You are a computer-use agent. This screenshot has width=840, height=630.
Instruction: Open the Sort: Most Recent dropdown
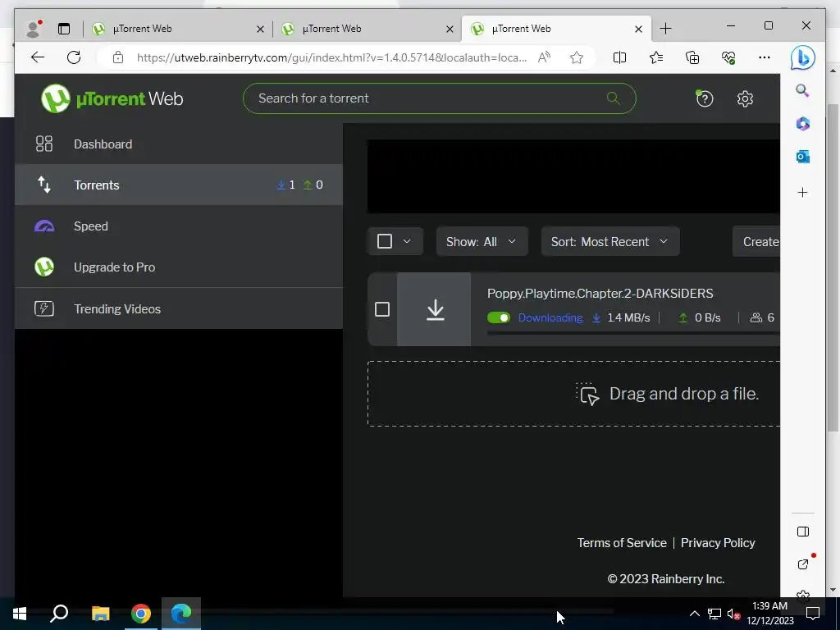(x=610, y=242)
